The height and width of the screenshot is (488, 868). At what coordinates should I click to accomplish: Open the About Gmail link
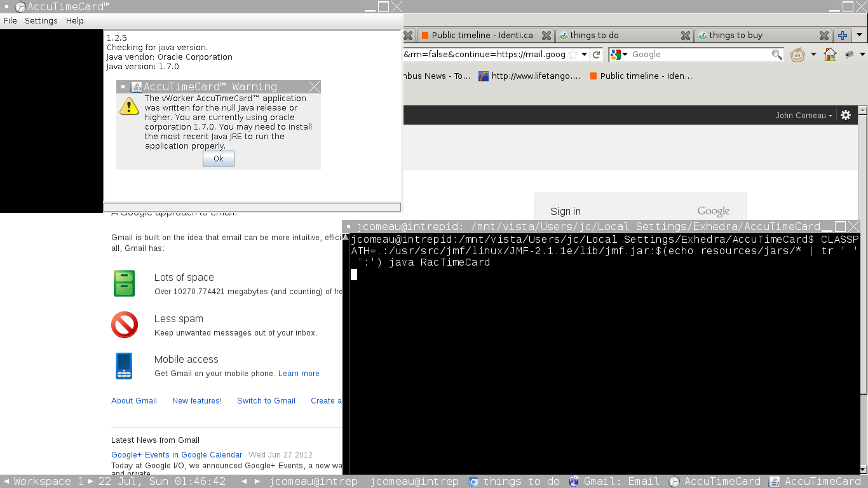pyautogui.click(x=134, y=401)
